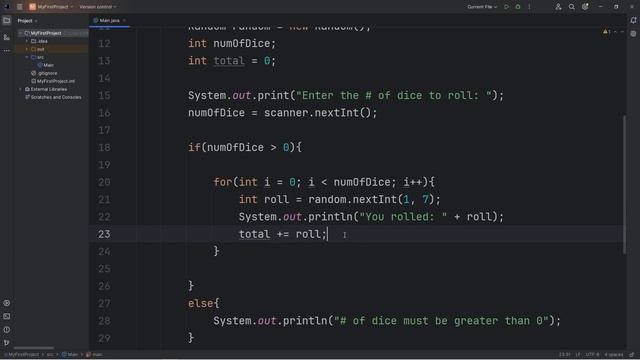Go to previous highlighted error arrow
Viewport: 640px width, 360px height.
click(616, 32)
